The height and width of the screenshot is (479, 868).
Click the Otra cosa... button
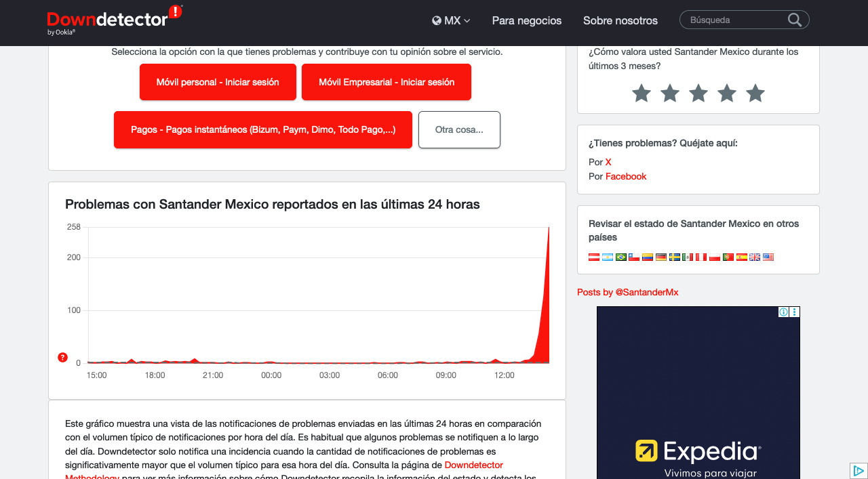[x=459, y=129]
